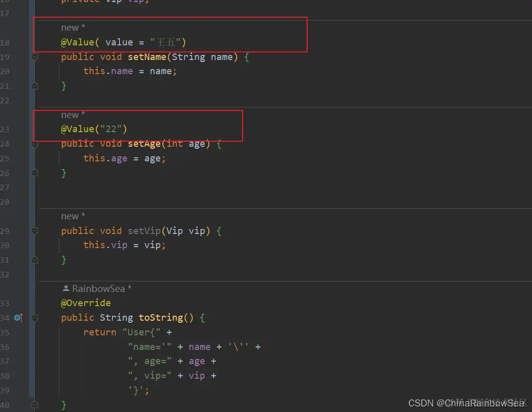
Task: Click the setAge method name
Action: click(144, 144)
